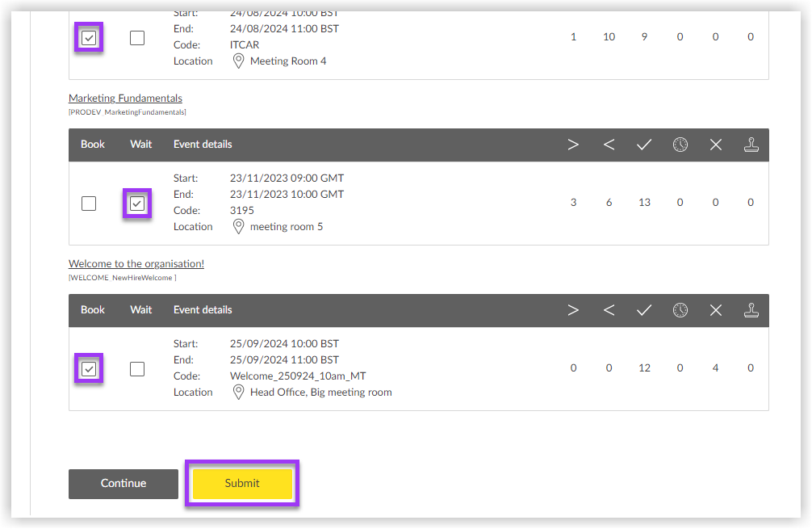This screenshot has height=529, width=812.
Task: Click the location pin beside Head Office, Big meeting room
Action: point(238,392)
